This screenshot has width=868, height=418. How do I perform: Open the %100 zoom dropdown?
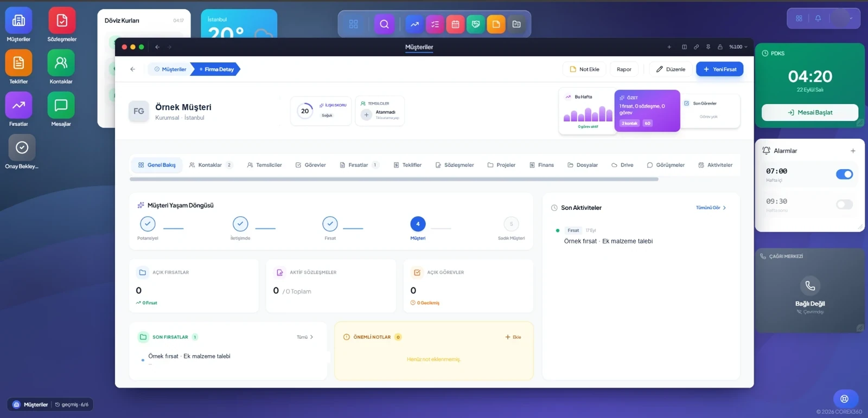[x=738, y=47]
